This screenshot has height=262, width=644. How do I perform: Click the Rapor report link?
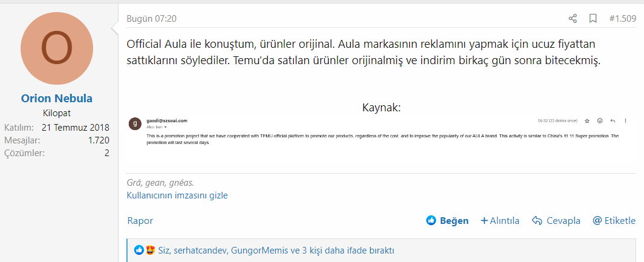pos(140,221)
